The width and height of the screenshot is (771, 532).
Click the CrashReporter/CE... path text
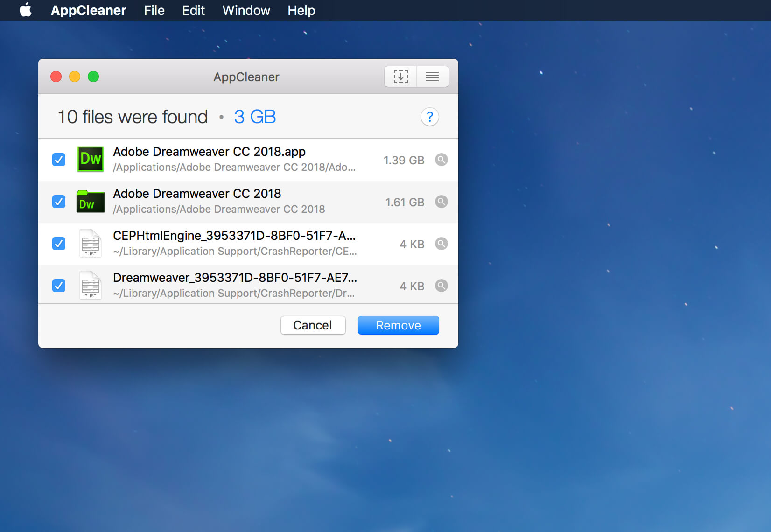point(235,251)
